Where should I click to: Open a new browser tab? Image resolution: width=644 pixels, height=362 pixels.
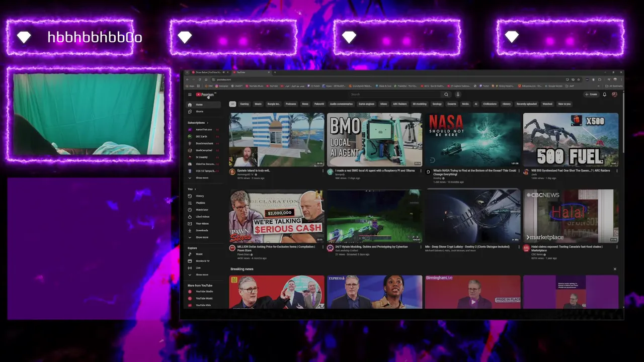[x=275, y=72]
